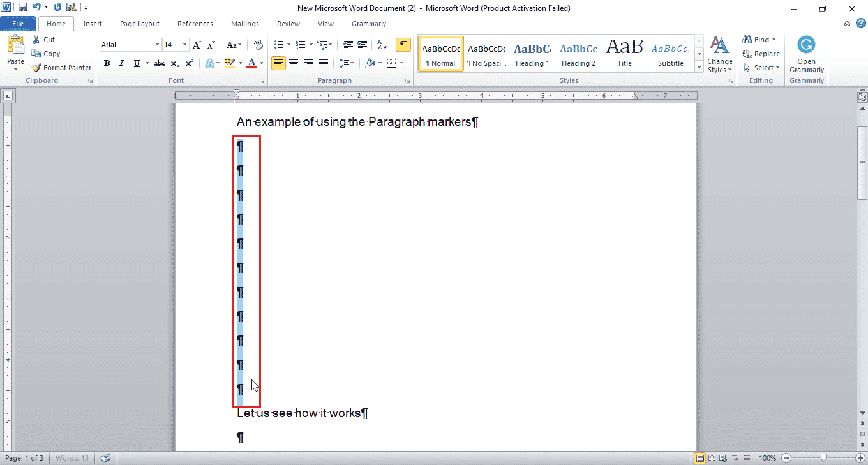Viewport: 868px width, 465px height.
Task: Click the vertical scrollbar thumb
Action: point(862,164)
